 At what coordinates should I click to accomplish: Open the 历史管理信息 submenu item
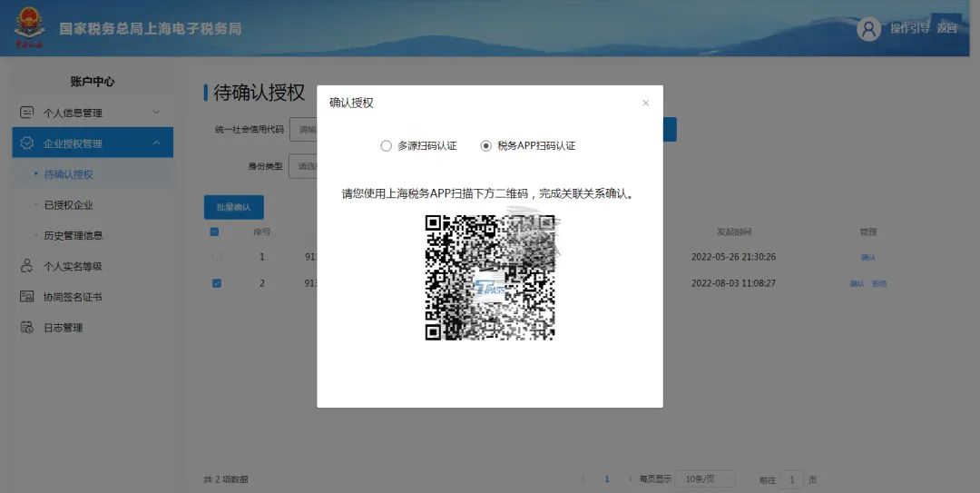73,235
